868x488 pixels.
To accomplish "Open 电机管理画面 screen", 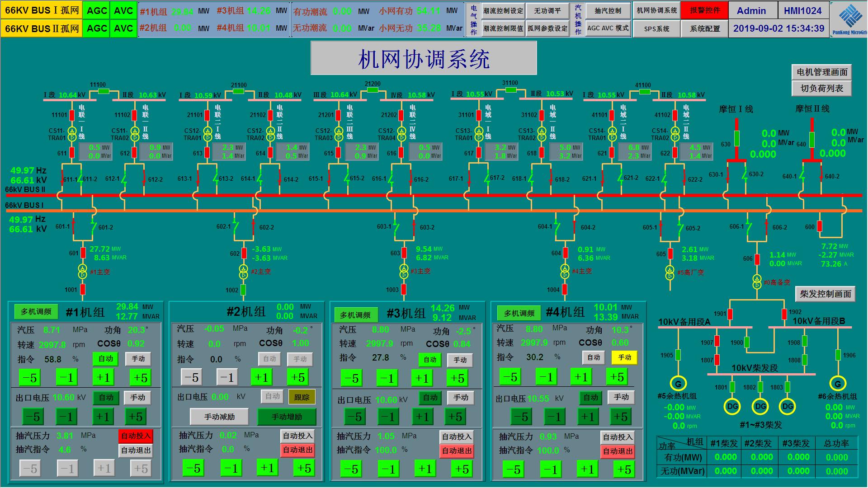I will [x=822, y=72].
